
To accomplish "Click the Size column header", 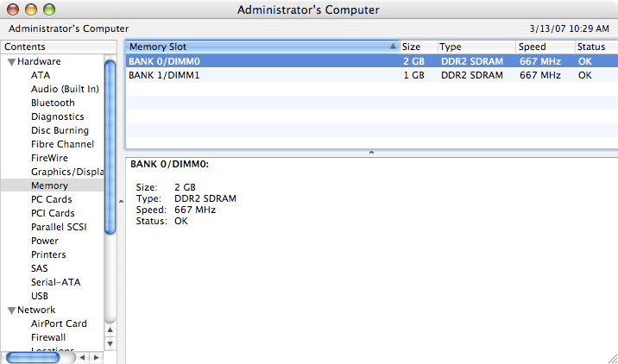I will pyautogui.click(x=418, y=47).
